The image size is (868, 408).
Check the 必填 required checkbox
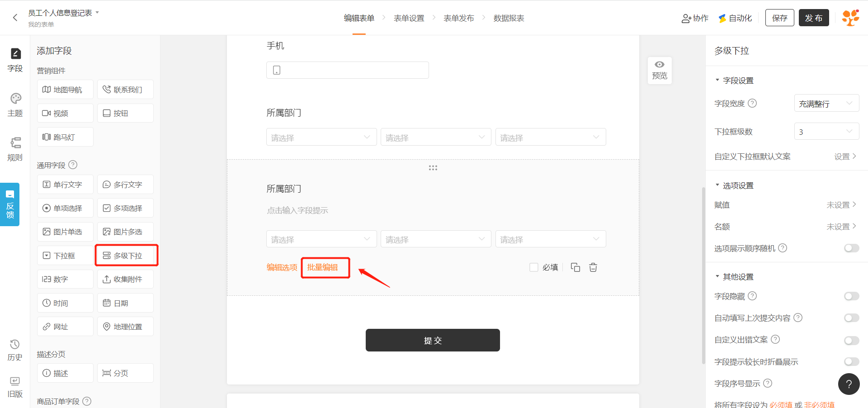pos(534,267)
